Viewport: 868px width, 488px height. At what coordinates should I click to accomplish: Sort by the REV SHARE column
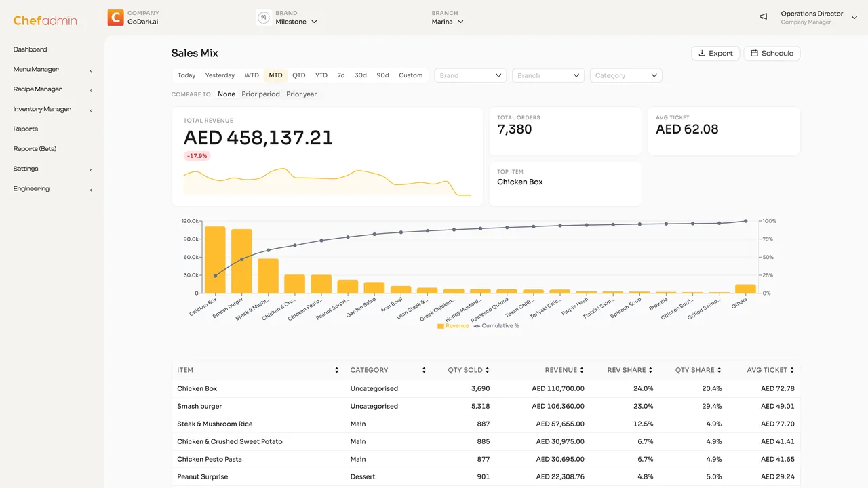pos(630,370)
